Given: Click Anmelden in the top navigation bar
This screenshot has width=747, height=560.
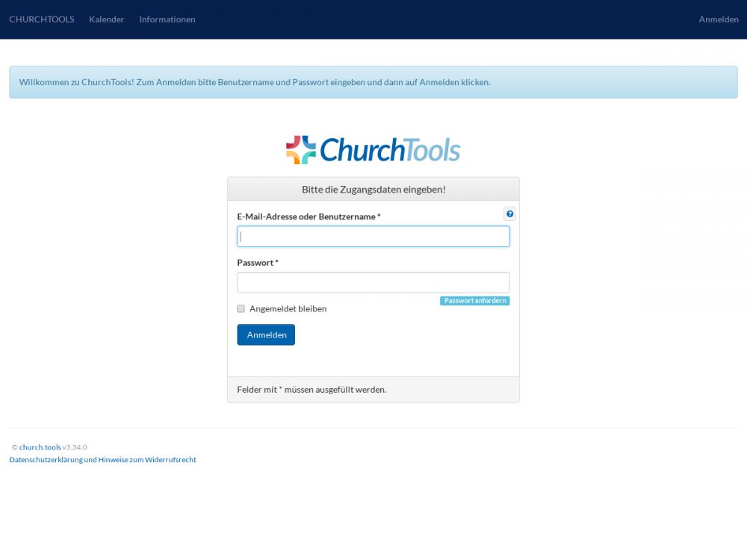Looking at the screenshot, I should [719, 19].
